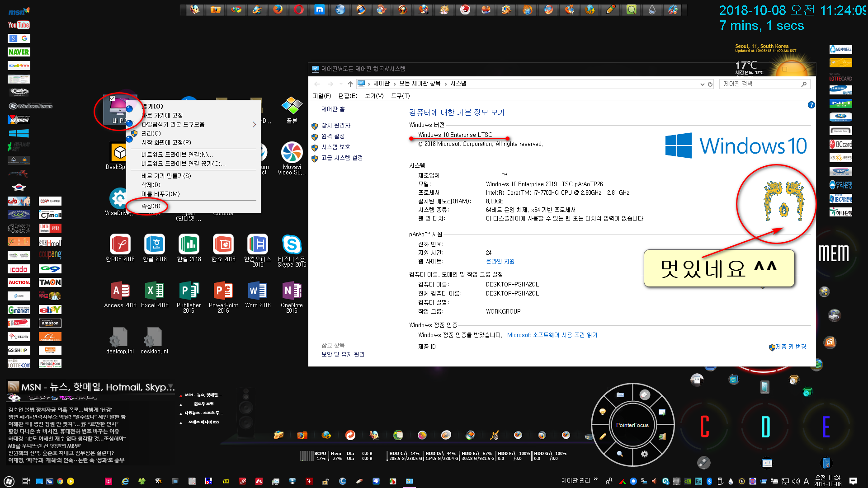Launch Firefox from the top dock
The width and height of the screenshot is (868, 488).
(278, 9)
